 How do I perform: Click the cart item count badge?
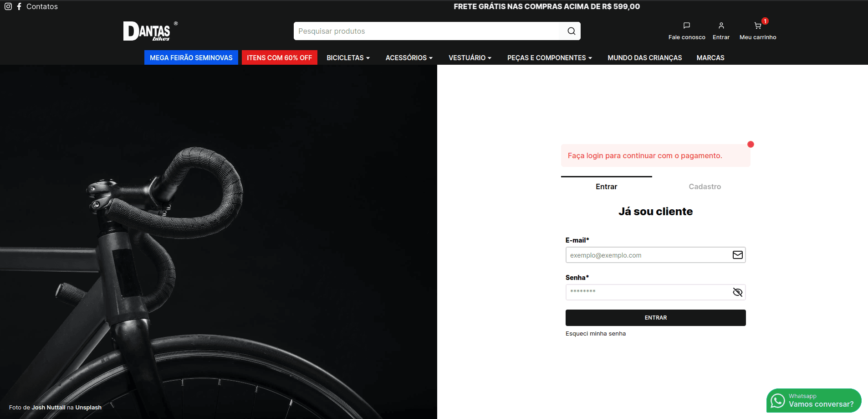765,21
